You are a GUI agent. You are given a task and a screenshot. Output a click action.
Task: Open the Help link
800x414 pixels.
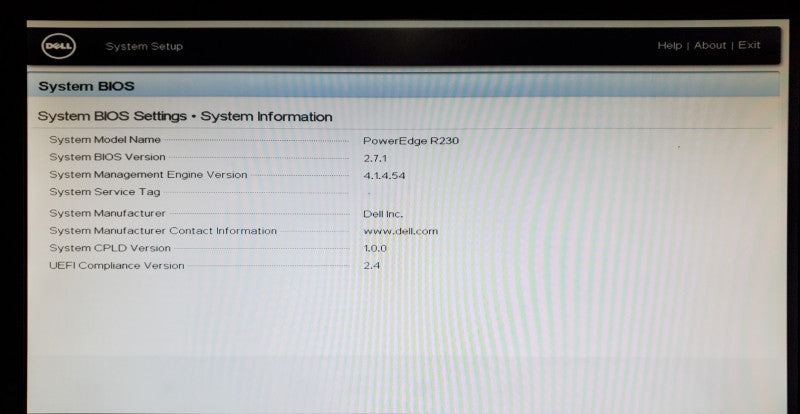click(669, 45)
